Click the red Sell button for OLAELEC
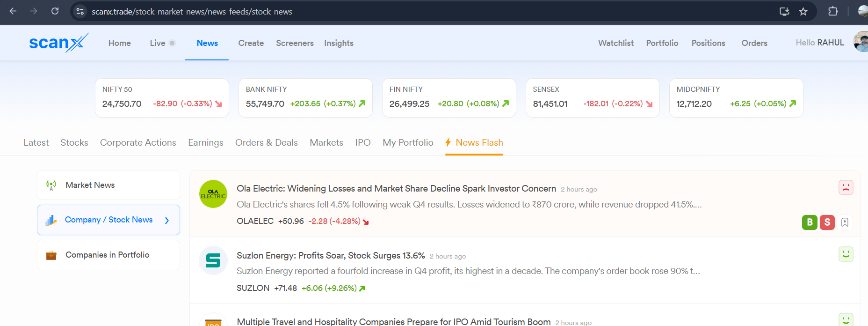The image size is (868, 326). 827,222
